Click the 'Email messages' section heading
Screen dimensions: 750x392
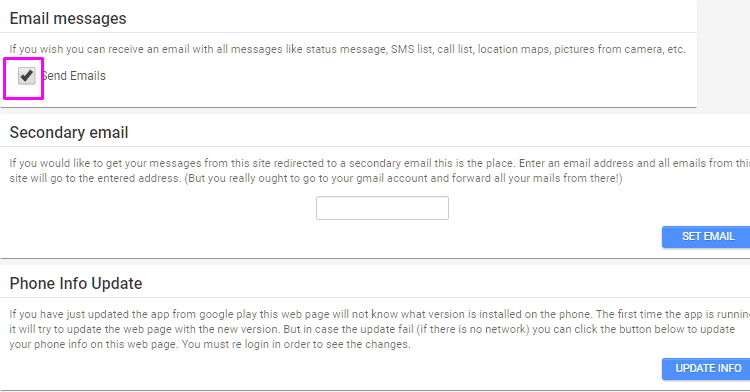tap(68, 19)
